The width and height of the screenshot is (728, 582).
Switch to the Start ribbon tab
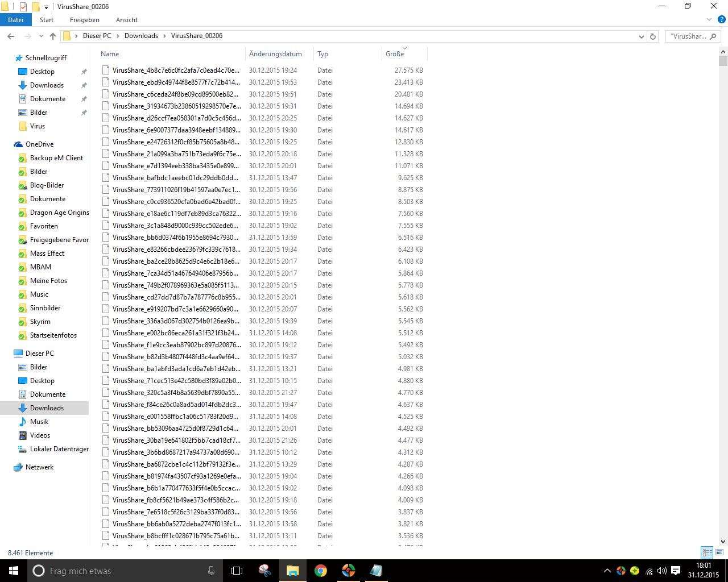tap(47, 20)
